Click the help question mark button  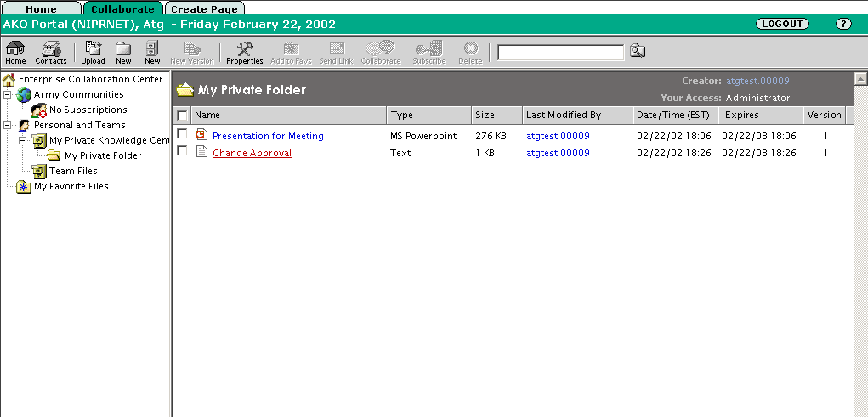click(842, 24)
